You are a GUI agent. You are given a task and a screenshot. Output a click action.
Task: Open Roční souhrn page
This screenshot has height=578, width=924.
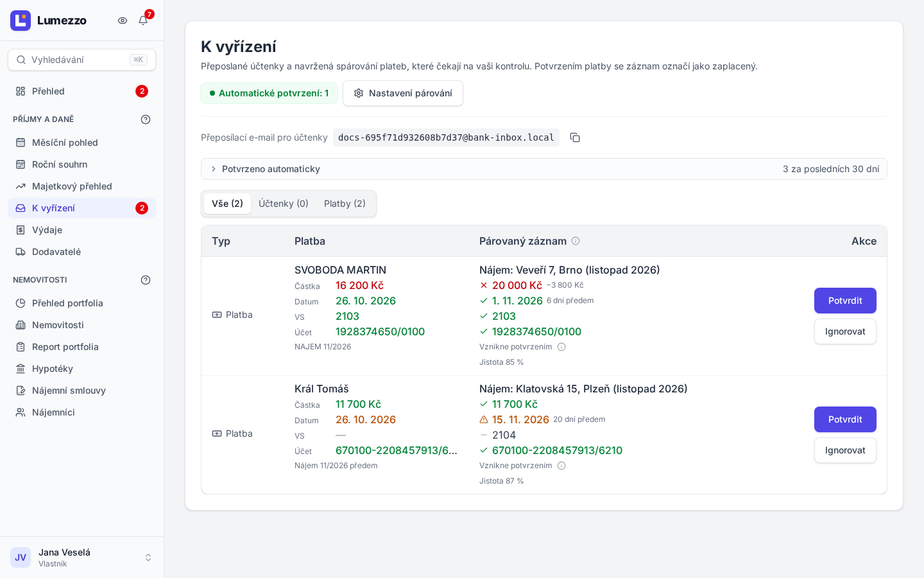click(81, 164)
